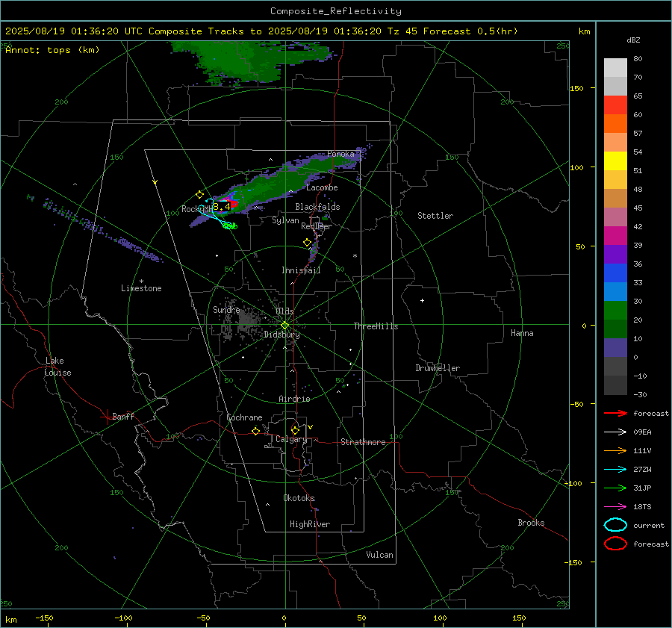
Task: Click the dBZ legend heading
Action: point(633,40)
